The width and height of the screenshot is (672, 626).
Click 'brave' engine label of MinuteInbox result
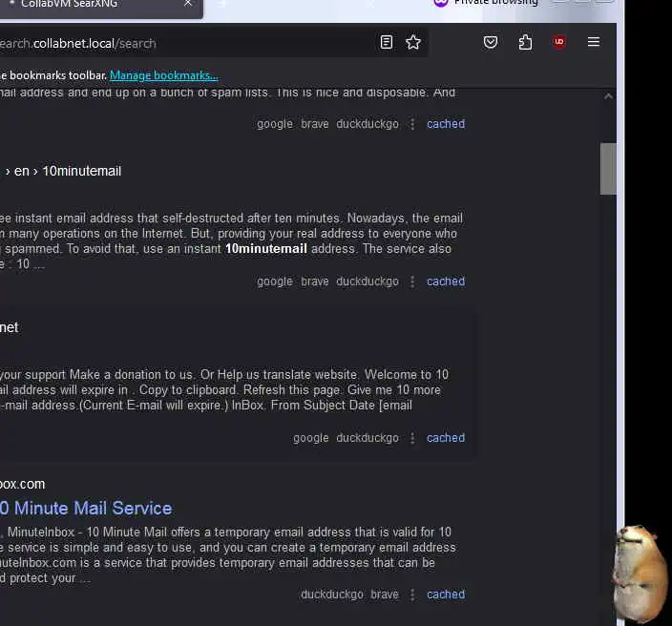pos(385,595)
